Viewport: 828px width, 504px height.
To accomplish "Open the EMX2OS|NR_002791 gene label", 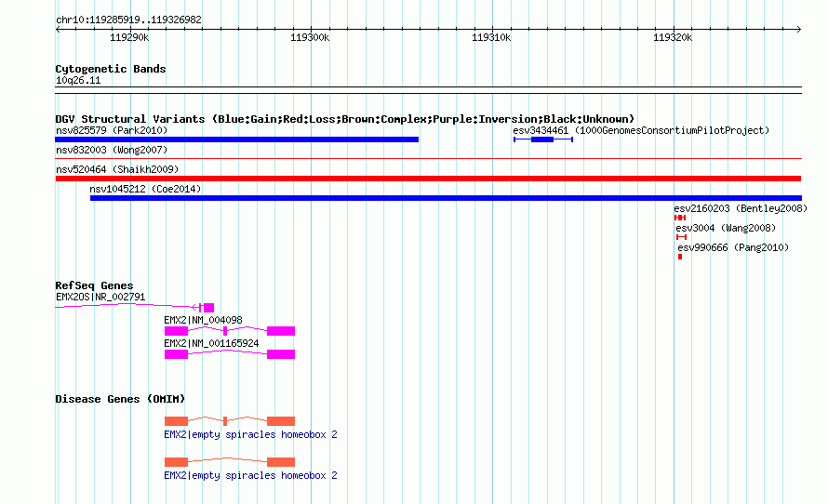I will (x=100, y=298).
